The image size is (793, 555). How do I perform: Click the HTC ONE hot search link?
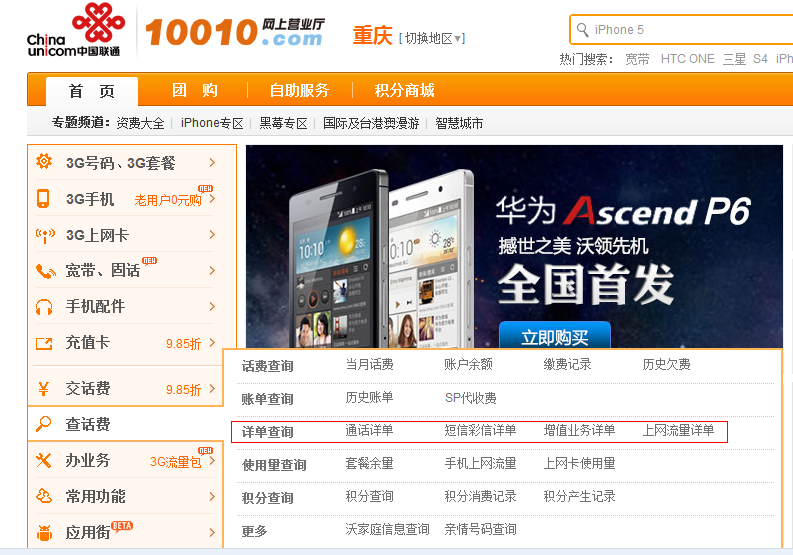687,59
